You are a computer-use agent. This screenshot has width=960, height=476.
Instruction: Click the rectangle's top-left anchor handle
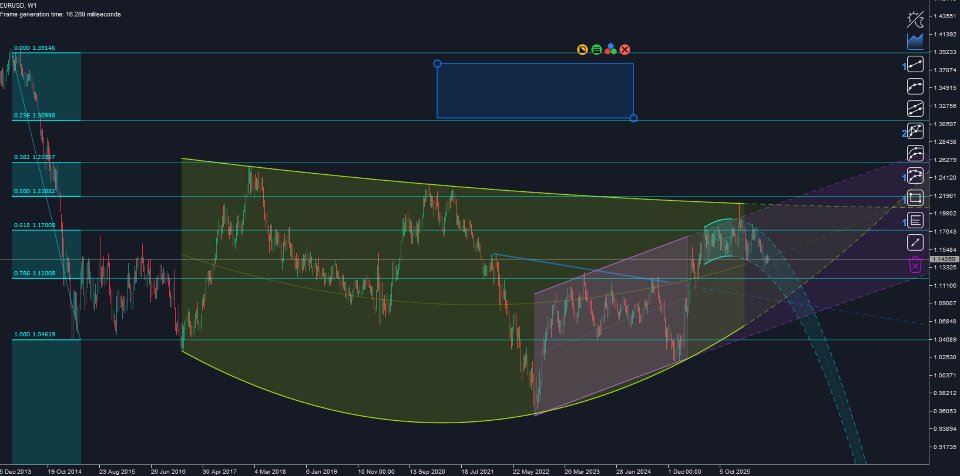click(437, 64)
